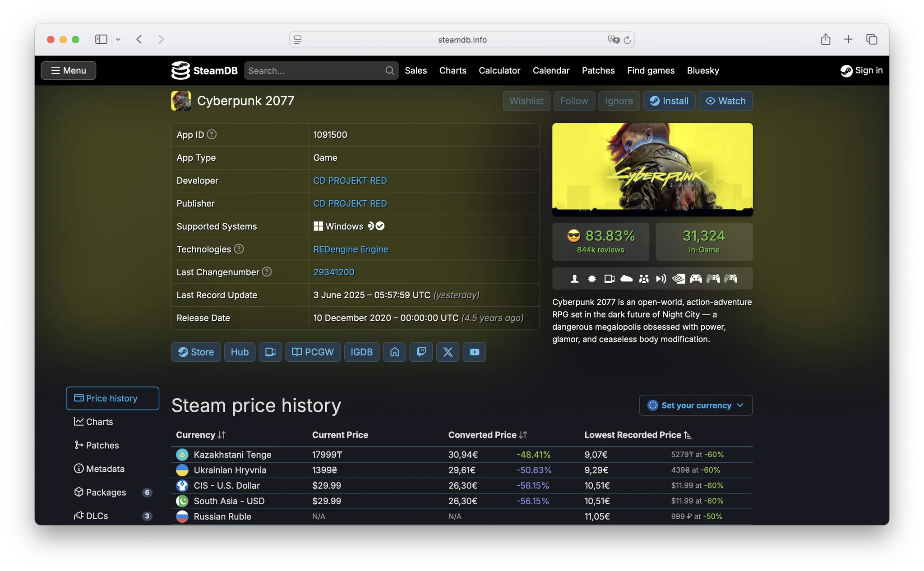This screenshot has width=924, height=571.
Task: Click the Store button
Action: click(196, 352)
